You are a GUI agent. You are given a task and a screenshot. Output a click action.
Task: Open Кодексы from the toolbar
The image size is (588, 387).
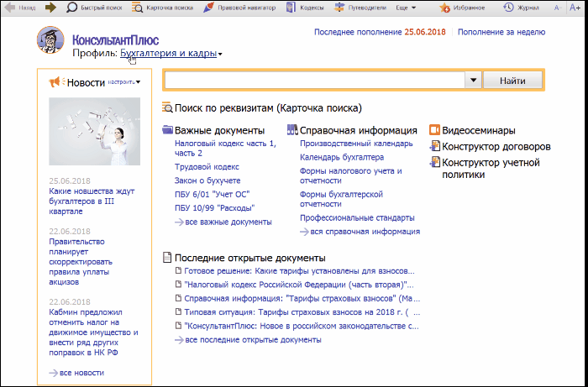pyautogui.click(x=304, y=8)
